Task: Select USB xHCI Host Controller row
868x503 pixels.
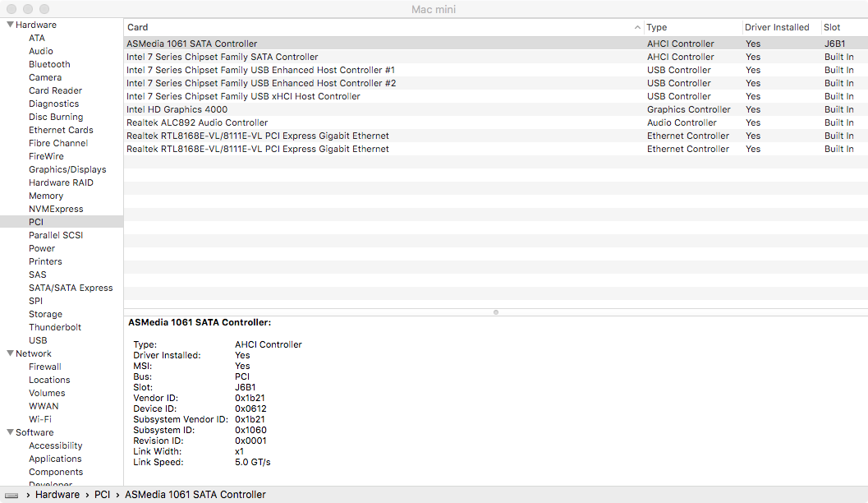Action: pos(496,96)
